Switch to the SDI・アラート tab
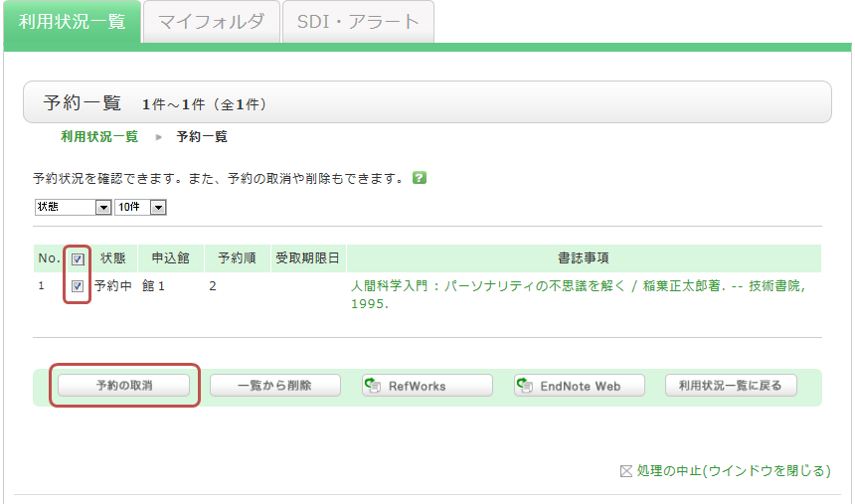This screenshot has width=855, height=504. (358, 22)
